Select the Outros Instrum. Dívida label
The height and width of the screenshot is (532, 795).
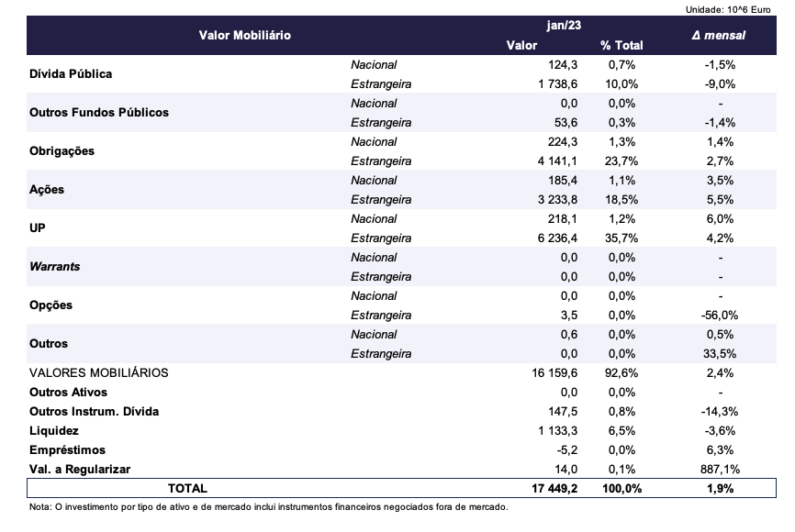point(94,412)
